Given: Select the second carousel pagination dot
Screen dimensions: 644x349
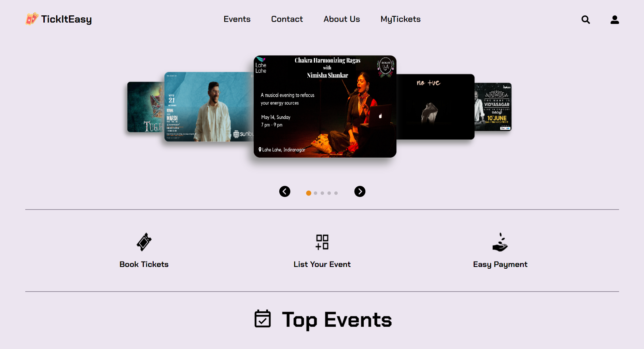Looking at the screenshot, I should [316, 193].
